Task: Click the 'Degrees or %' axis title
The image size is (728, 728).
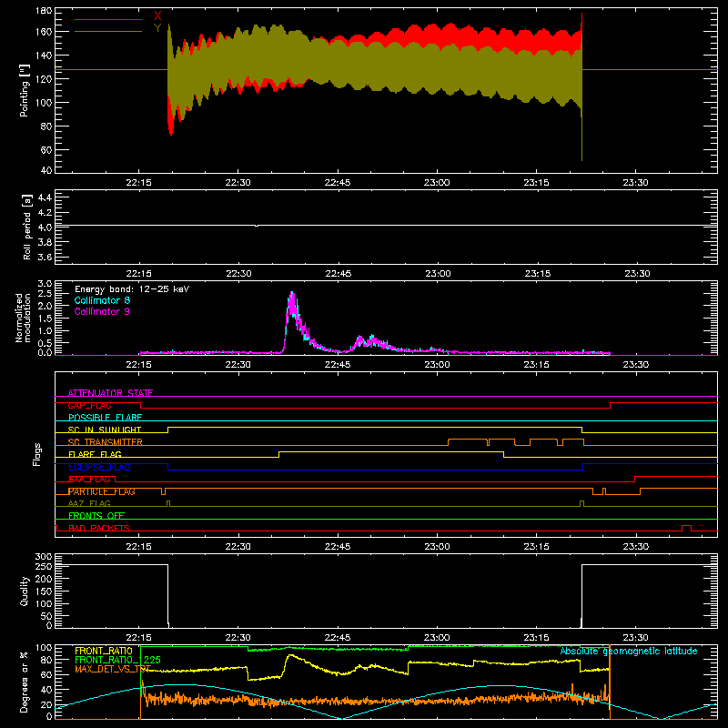Action: [x=25, y=682]
